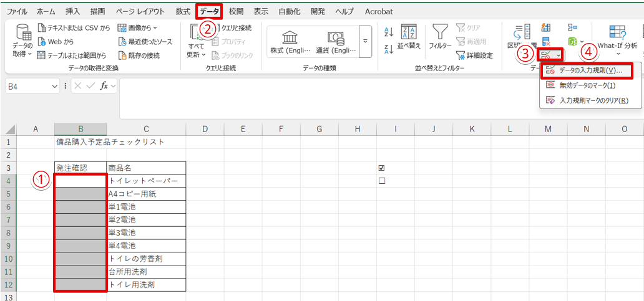Open the 区切り位置 text to columns tool
The height and width of the screenshot is (301, 644).
tap(522, 37)
